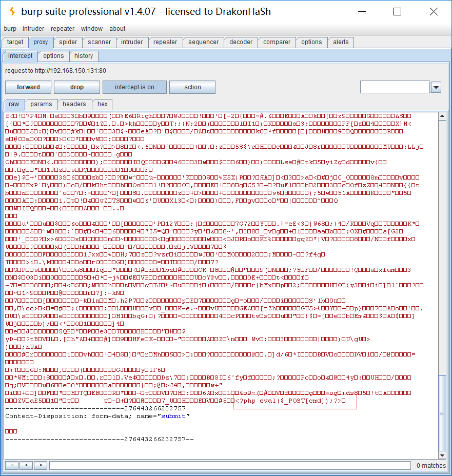The height and width of the screenshot is (476, 452).
Task: Click the request to 192.168.150.131:80 label
Action: click(x=55, y=71)
